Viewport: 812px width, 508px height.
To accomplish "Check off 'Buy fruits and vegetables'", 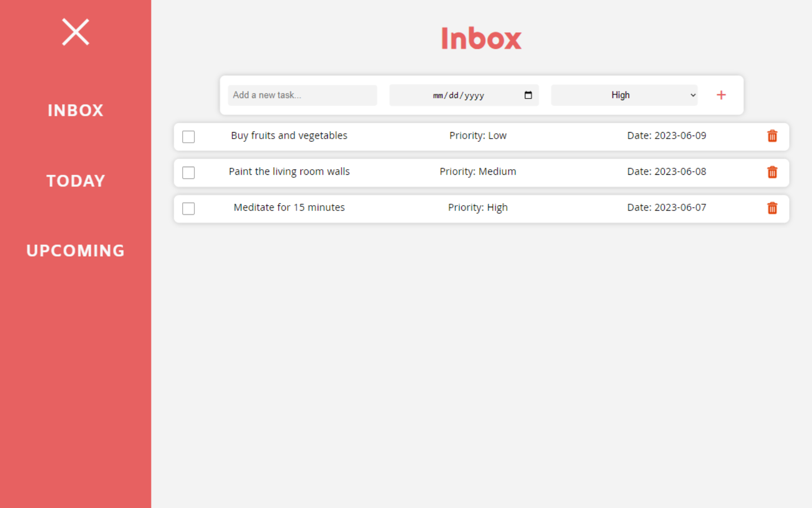I will (188, 137).
